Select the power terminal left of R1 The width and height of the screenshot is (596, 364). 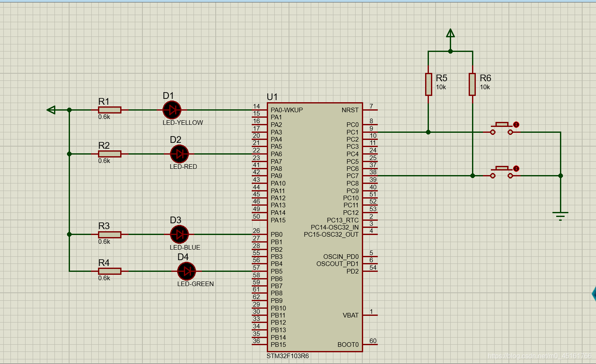[x=51, y=110]
